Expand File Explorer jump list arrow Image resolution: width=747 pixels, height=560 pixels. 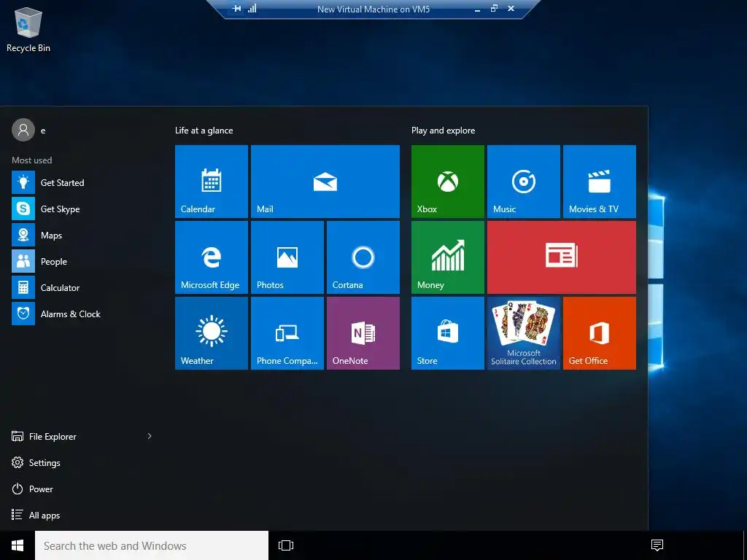(x=150, y=436)
